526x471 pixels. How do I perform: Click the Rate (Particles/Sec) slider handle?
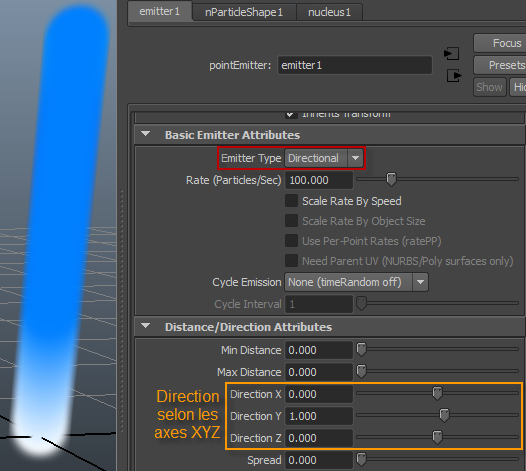coord(391,179)
